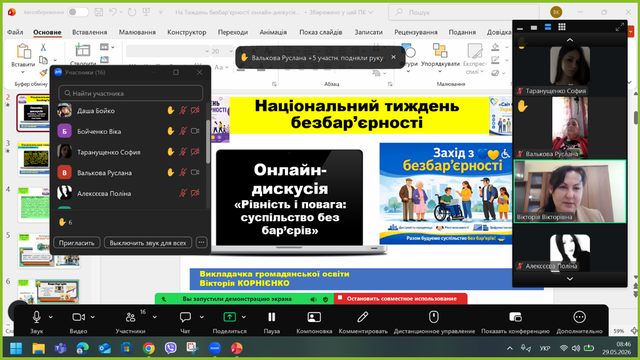Pause screen sharing with Пауза
The height and width of the screenshot is (360, 640).
point(271,322)
